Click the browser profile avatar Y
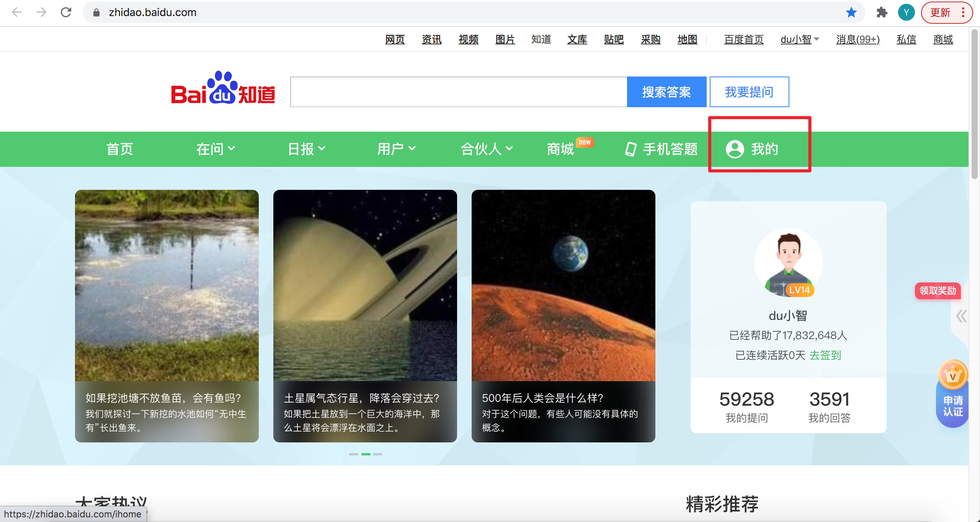Image resolution: width=980 pixels, height=522 pixels. click(906, 12)
